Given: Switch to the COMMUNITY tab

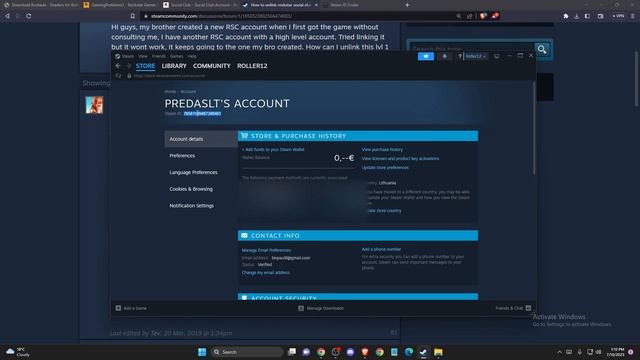Looking at the screenshot, I should click(x=212, y=66).
